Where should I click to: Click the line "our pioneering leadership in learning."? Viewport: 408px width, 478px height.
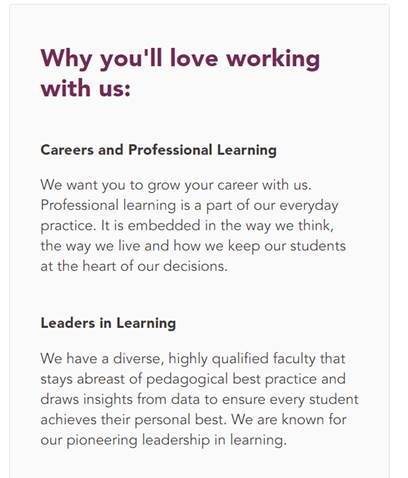[164, 440]
